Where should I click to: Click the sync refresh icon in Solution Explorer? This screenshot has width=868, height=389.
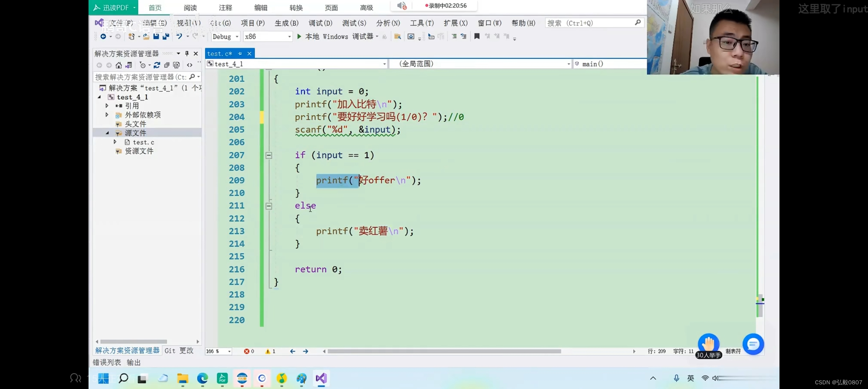tap(157, 65)
